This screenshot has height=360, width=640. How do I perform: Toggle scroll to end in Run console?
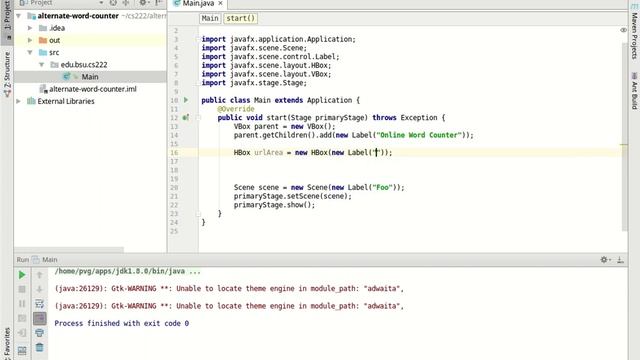pos(40,318)
